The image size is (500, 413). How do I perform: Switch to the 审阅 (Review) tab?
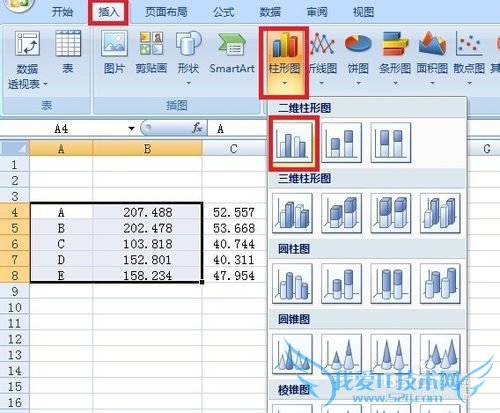point(317,12)
